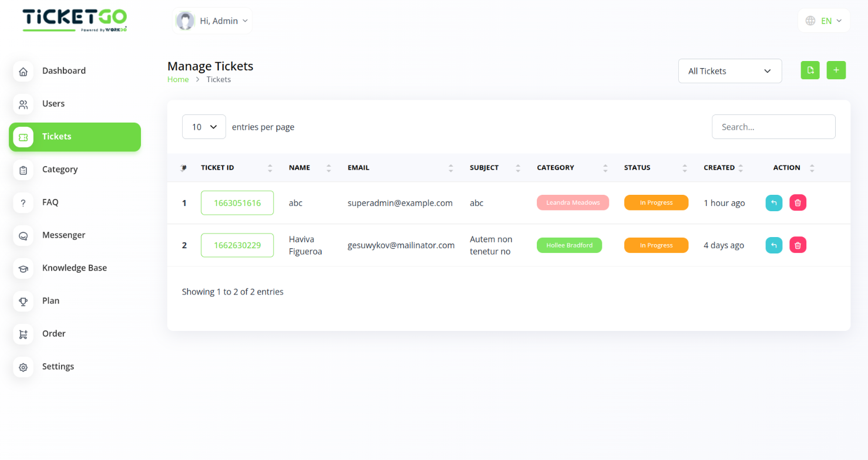
Task: Open ticket ID 1663051616 link
Action: pyautogui.click(x=237, y=203)
